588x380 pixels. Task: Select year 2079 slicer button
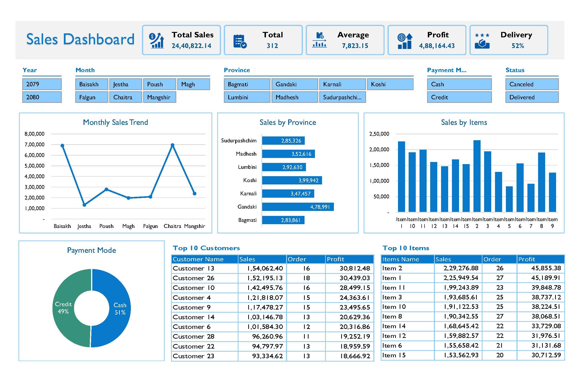point(42,84)
